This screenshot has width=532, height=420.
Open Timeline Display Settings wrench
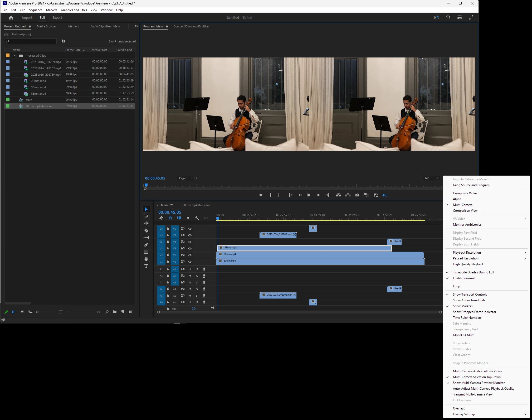click(197, 218)
